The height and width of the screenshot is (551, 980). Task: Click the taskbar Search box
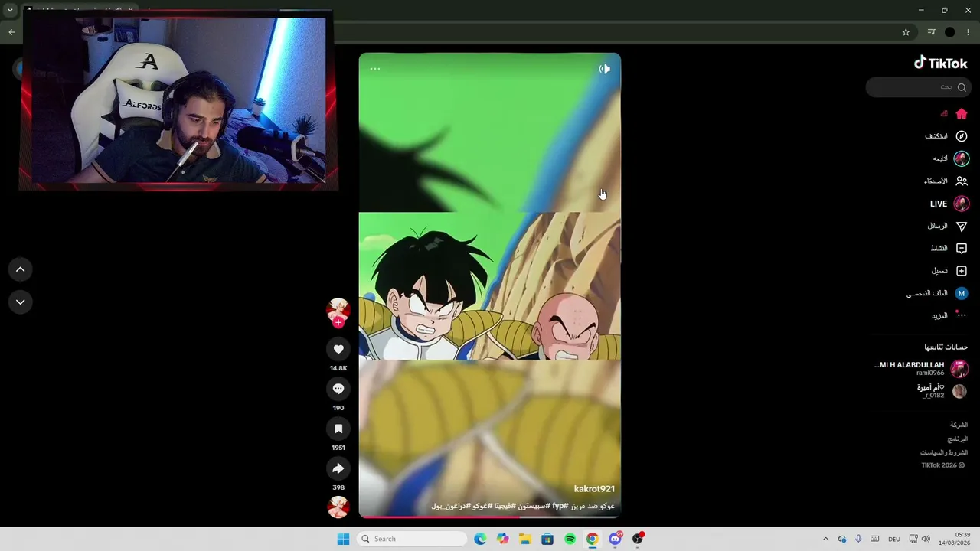(413, 539)
